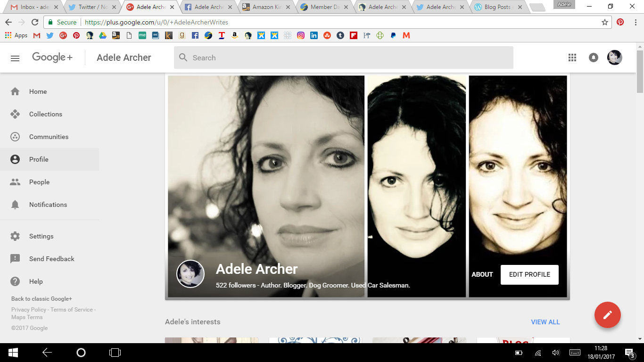The image size is (644, 362).
Task: Open the Windows Action Center notification icon
Action: [x=629, y=353]
